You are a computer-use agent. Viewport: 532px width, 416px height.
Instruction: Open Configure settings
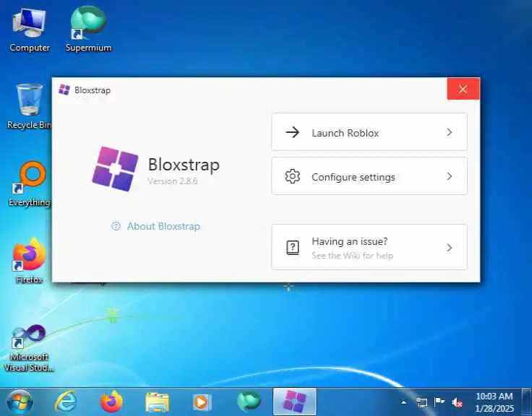[369, 176]
